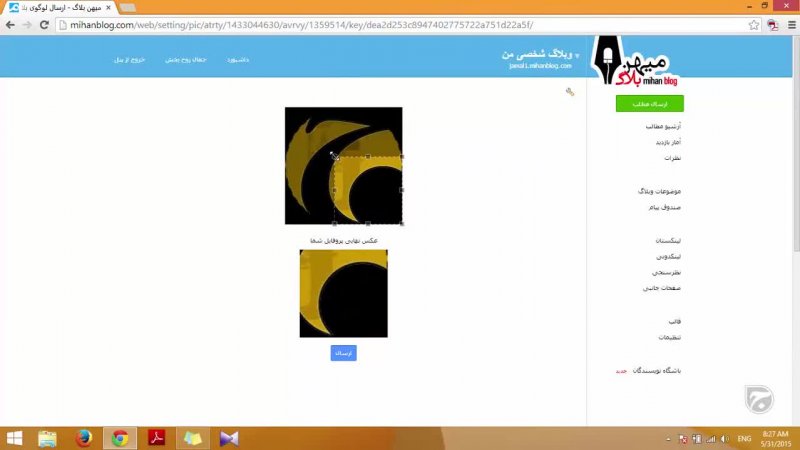
Task: Open لینکدونی in the sidebar
Action: [x=668, y=256]
